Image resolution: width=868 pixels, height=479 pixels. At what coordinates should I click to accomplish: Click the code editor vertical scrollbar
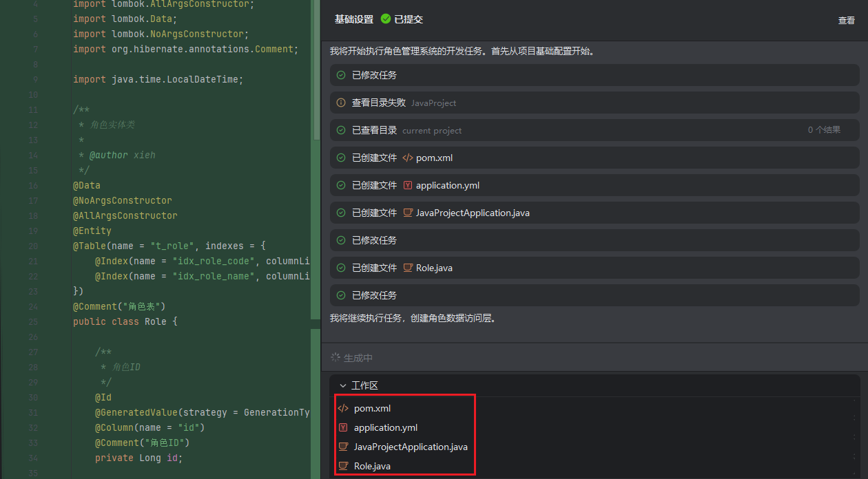(317, 69)
